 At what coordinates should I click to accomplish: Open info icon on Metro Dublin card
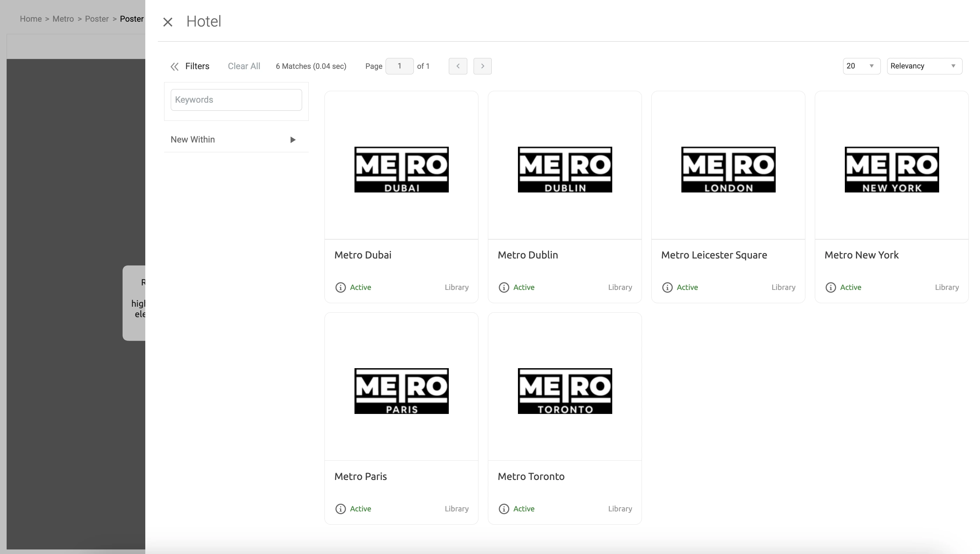tap(504, 287)
